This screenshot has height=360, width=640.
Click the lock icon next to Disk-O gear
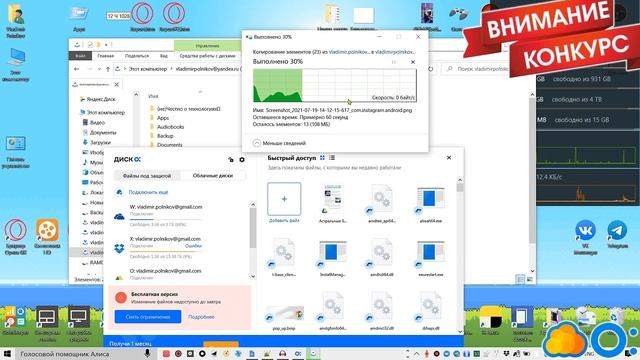point(231,160)
